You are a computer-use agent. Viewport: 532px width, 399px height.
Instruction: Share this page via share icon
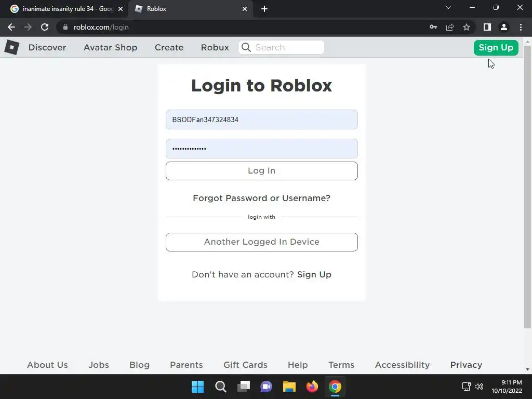(x=450, y=27)
